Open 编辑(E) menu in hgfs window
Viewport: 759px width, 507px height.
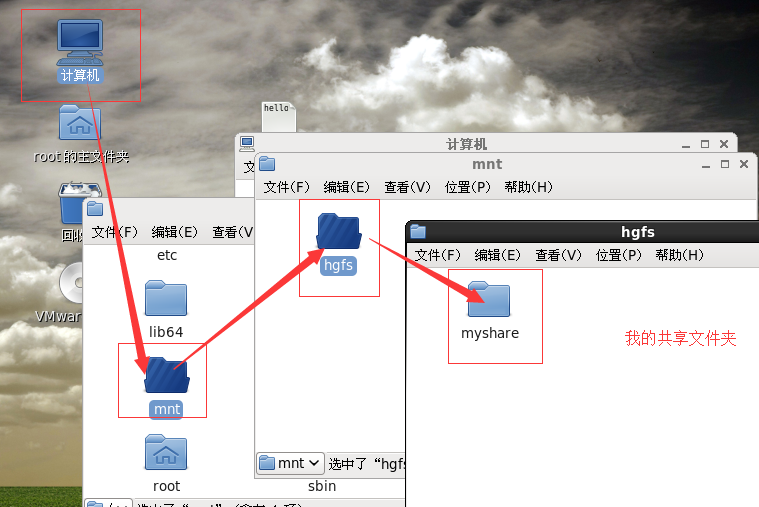tap(497, 255)
